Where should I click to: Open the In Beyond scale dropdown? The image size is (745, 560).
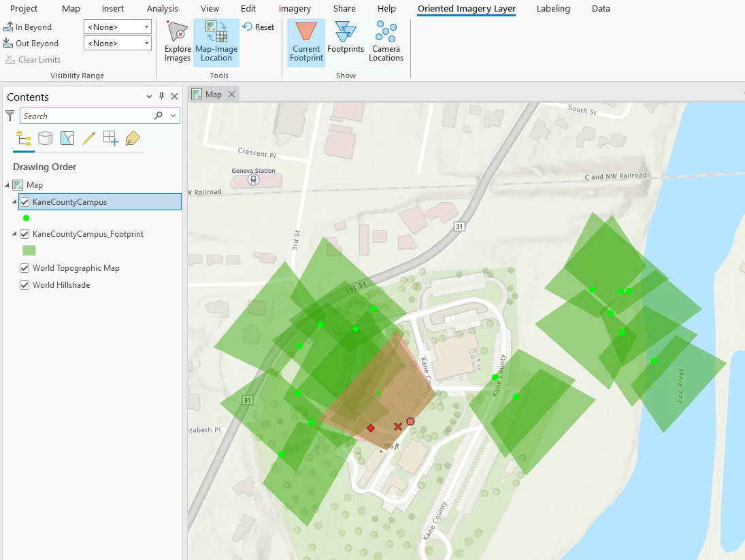(x=117, y=27)
